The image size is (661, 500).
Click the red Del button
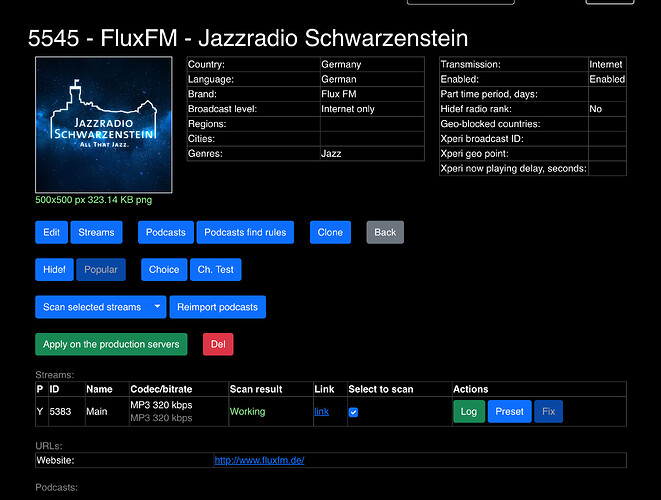pos(218,344)
